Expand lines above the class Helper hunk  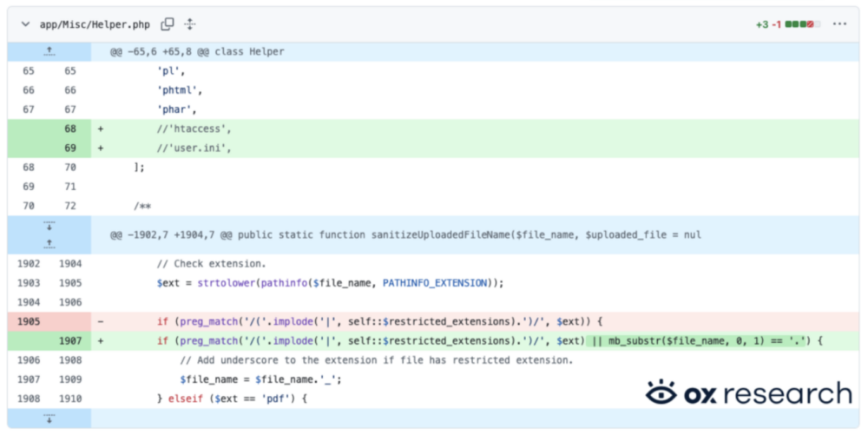[x=49, y=52]
